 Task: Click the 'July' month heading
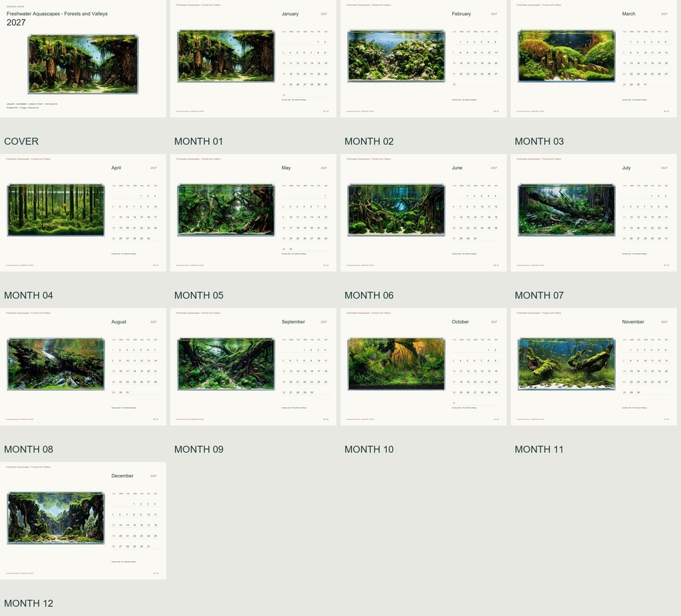click(626, 168)
